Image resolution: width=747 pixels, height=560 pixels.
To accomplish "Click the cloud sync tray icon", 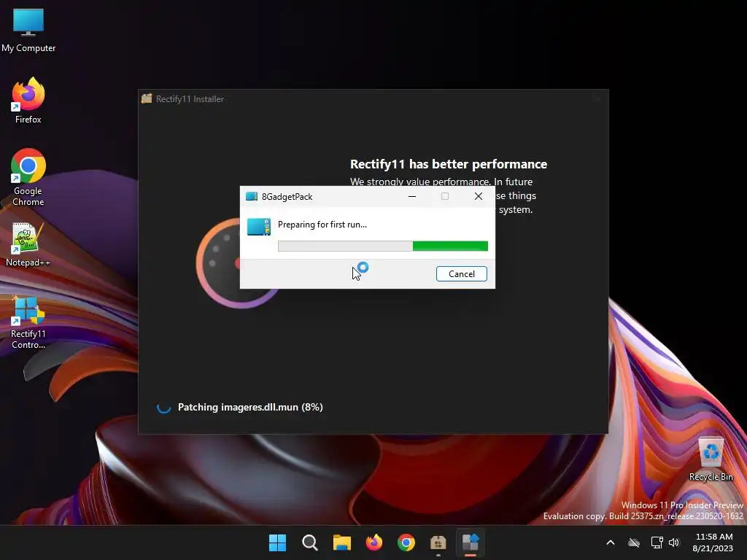I will pos(634,542).
